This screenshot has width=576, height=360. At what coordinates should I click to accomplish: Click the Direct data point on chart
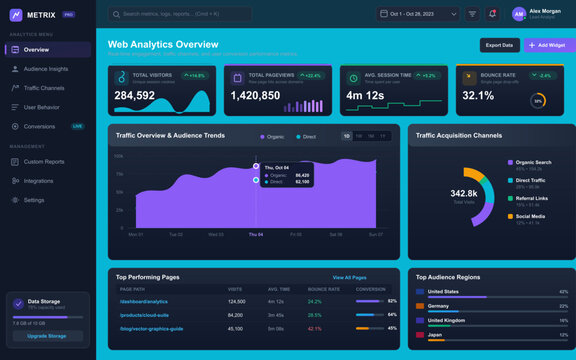(256, 180)
